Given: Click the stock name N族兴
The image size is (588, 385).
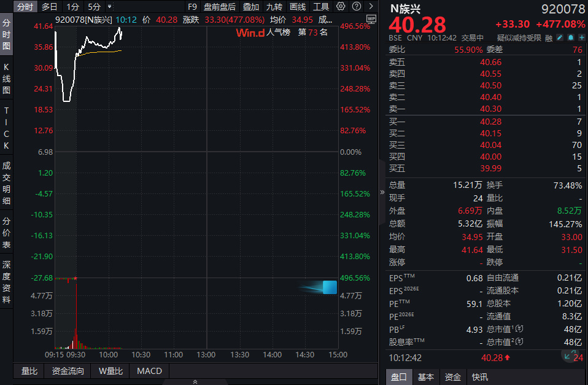Looking at the screenshot, I should pyautogui.click(x=405, y=9).
